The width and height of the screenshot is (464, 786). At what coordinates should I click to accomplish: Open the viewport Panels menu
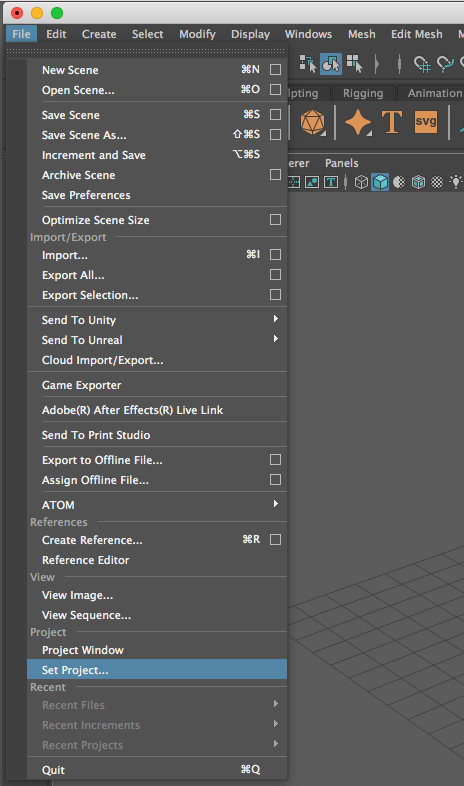(342, 163)
